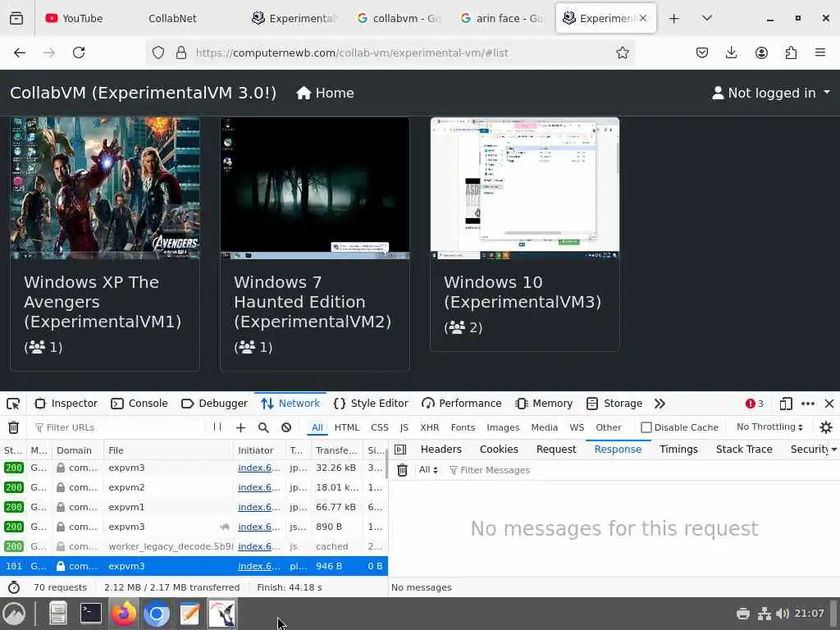This screenshot has width=840, height=630.
Task: Go back with the browser back arrow
Action: (20, 52)
